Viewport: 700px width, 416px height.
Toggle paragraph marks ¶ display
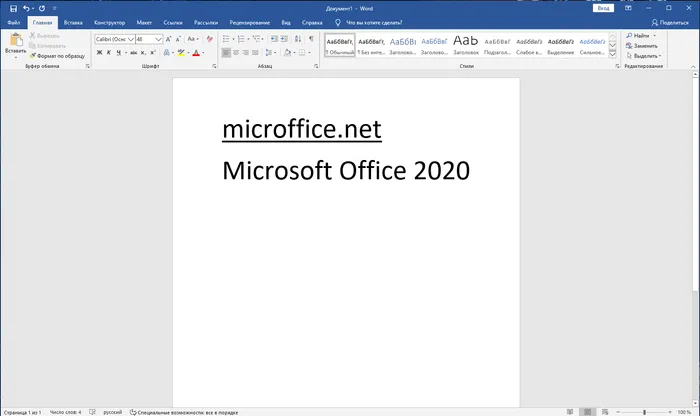(311, 39)
